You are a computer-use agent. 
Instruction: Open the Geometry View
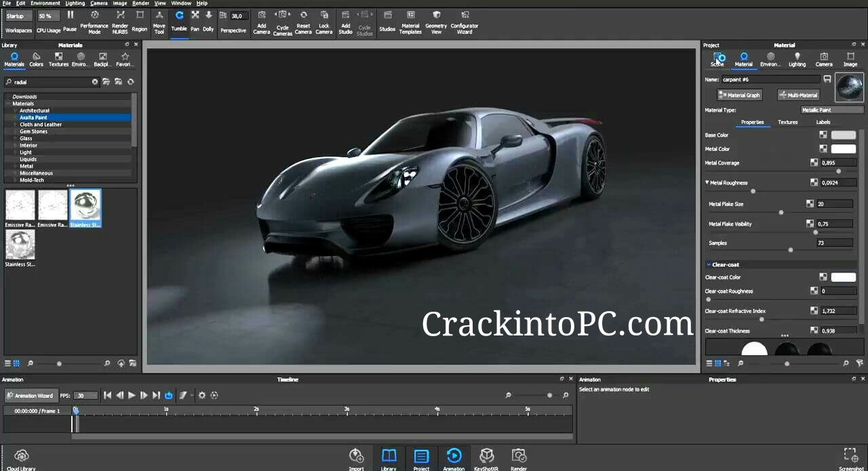(x=436, y=22)
